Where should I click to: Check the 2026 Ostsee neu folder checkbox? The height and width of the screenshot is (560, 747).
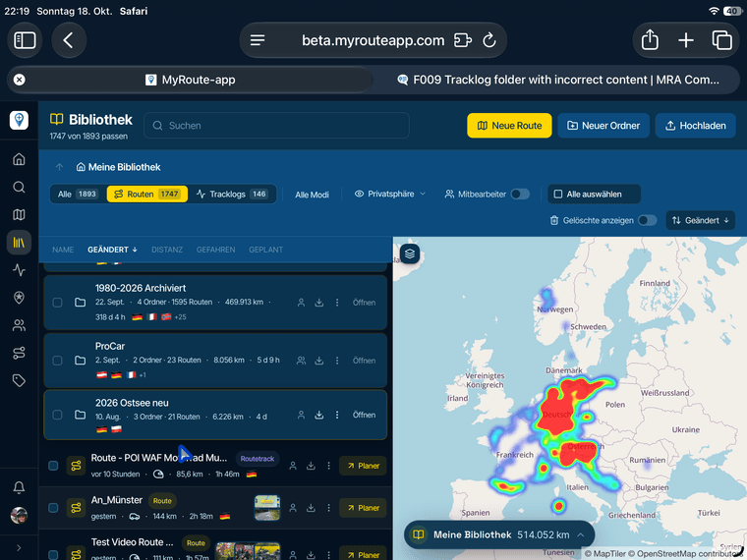coord(57,415)
